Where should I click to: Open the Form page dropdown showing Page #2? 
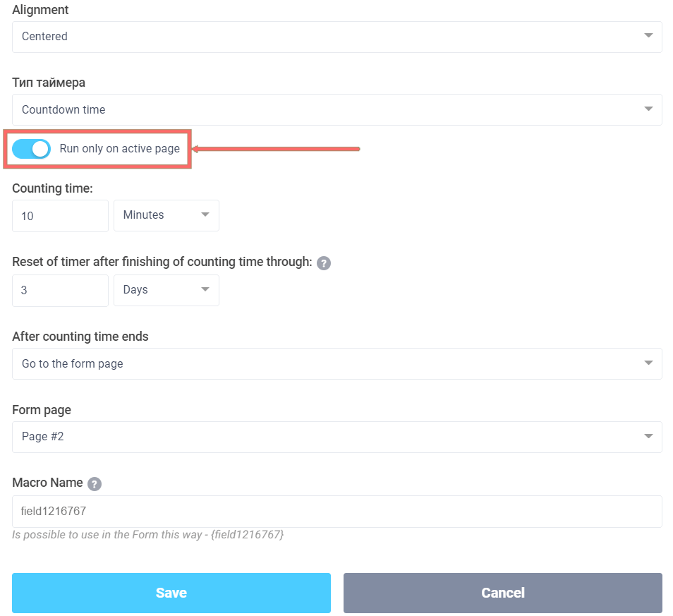coord(336,437)
